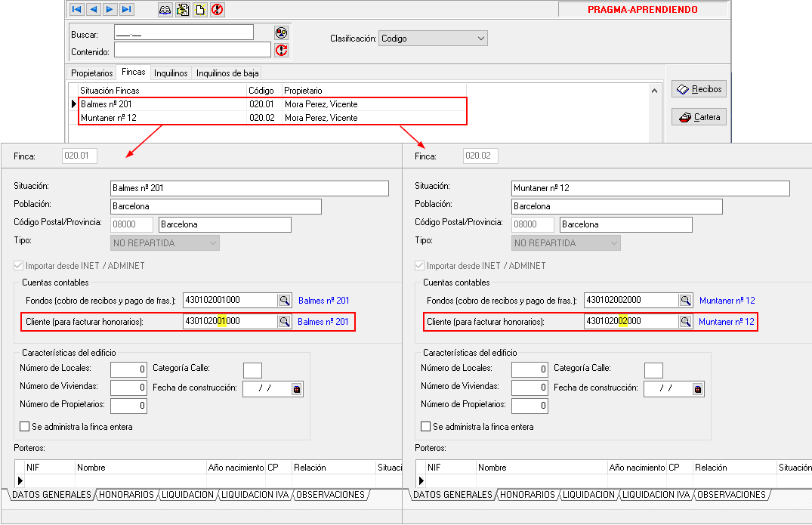Click into the Contenido input field
Screen dimensions: 812x525
(192, 50)
